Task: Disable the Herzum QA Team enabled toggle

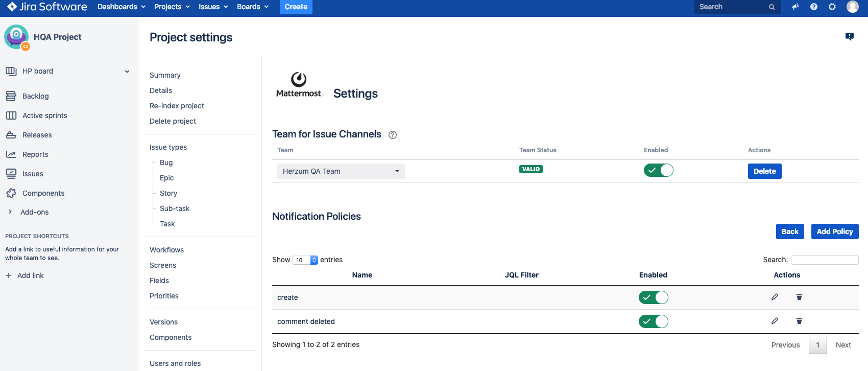Action: [658, 170]
